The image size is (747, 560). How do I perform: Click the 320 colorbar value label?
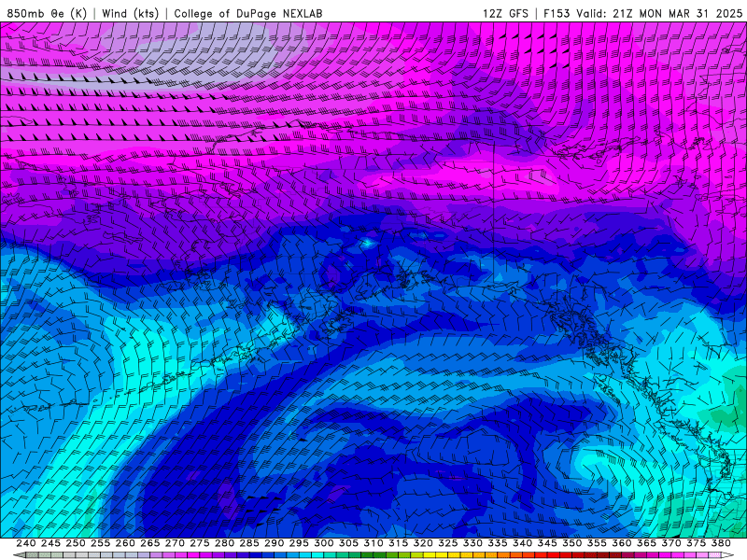click(423, 543)
